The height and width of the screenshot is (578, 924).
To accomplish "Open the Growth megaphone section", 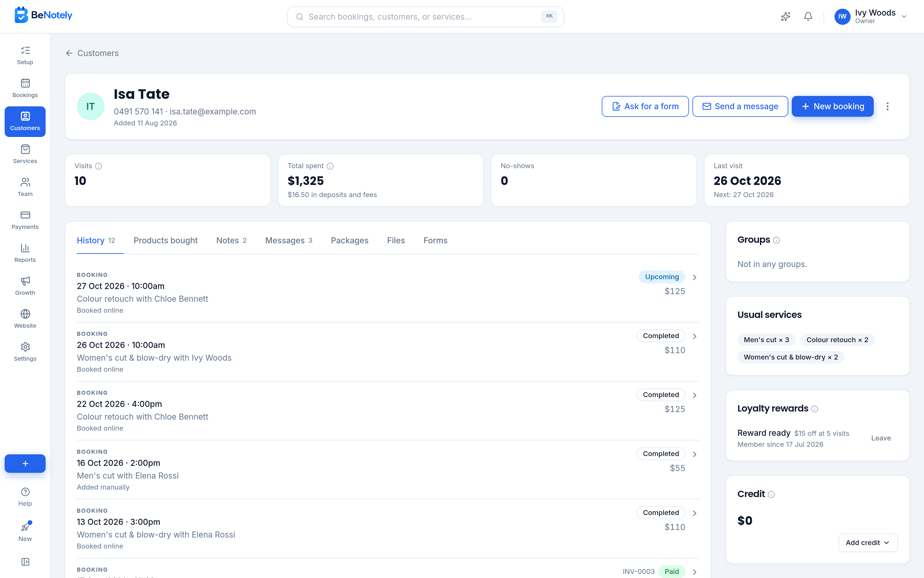I will [x=25, y=286].
